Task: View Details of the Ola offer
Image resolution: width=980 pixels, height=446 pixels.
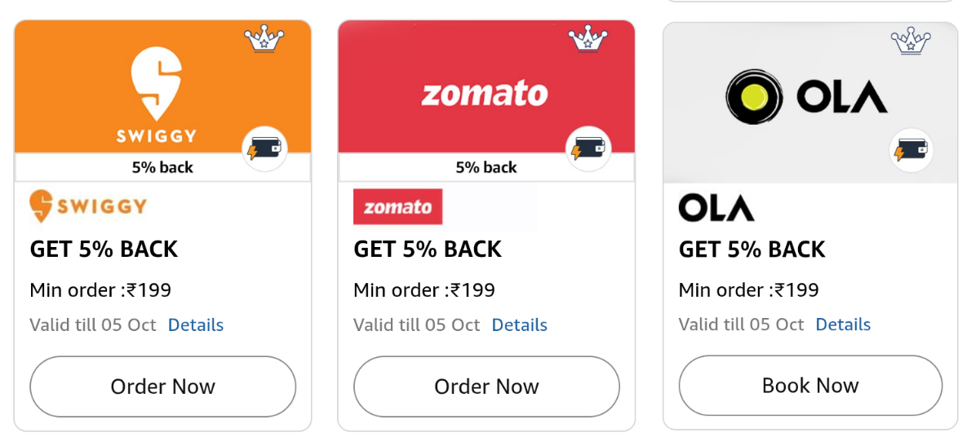Action: [843, 325]
